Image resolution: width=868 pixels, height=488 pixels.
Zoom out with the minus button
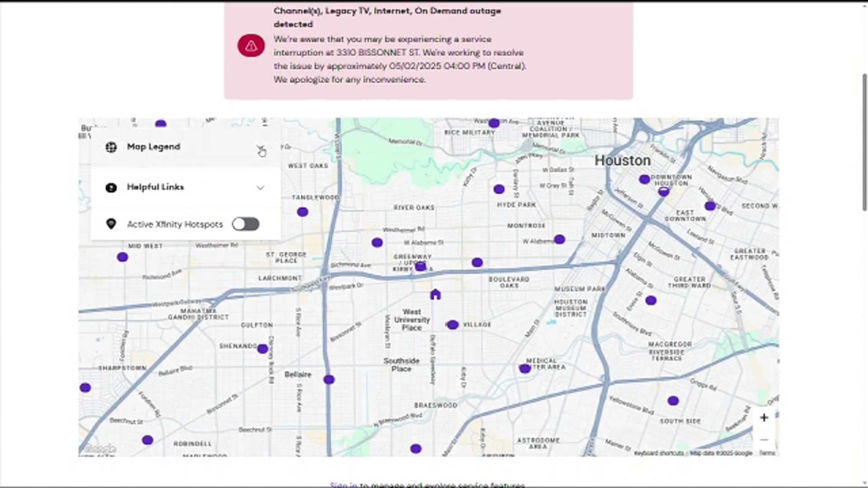[x=764, y=440]
